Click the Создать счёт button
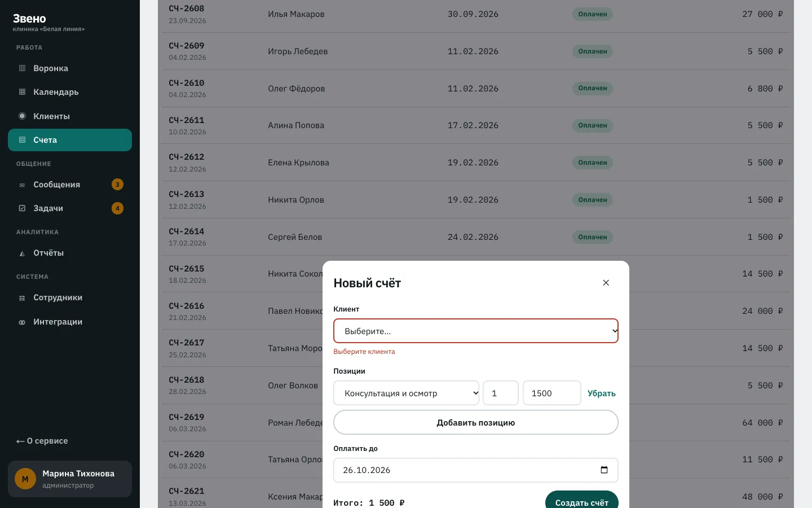The height and width of the screenshot is (508, 812). (x=581, y=500)
